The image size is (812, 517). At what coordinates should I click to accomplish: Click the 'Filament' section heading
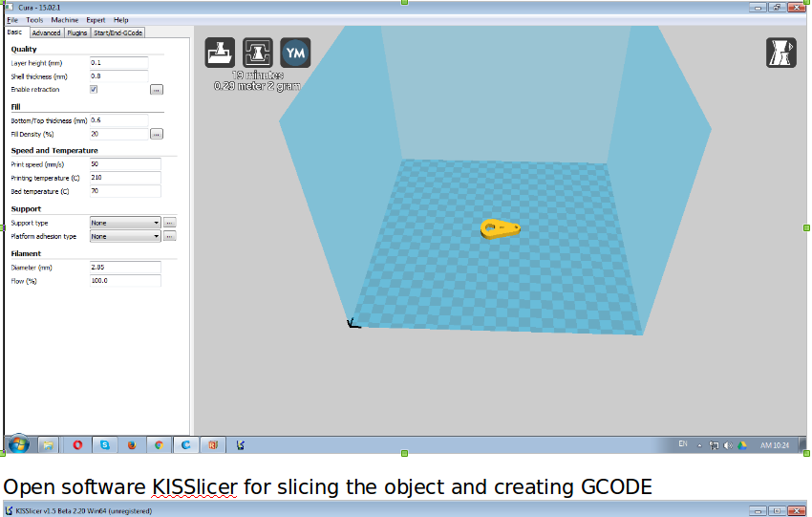(x=26, y=254)
